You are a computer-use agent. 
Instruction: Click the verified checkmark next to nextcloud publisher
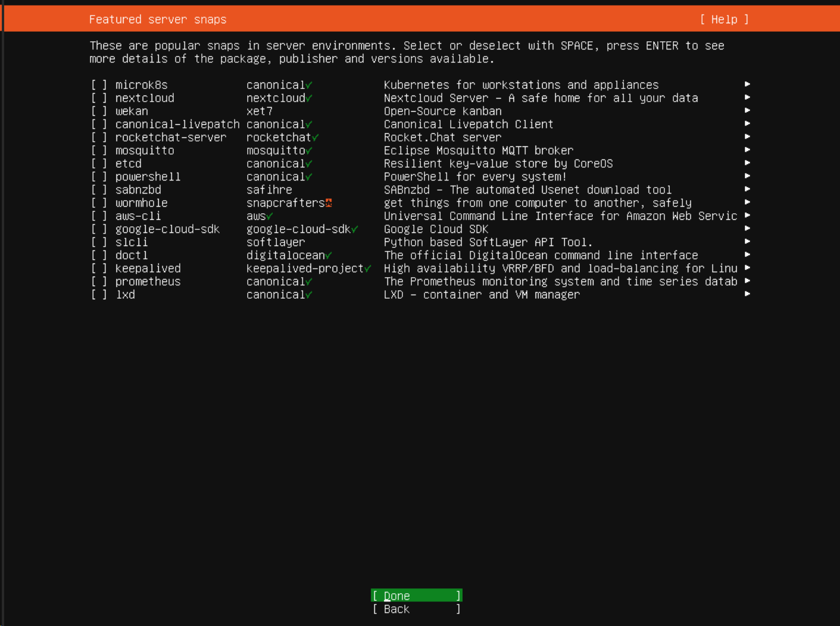click(x=309, y=99)
